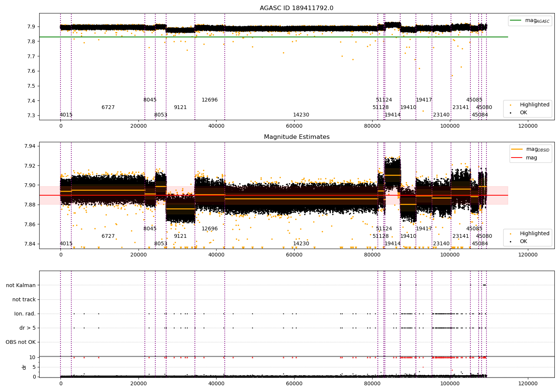Viewport: 560px width, 392px height.
Task: Click the 5 tick on the dr axis
Action: coord(34,367)
